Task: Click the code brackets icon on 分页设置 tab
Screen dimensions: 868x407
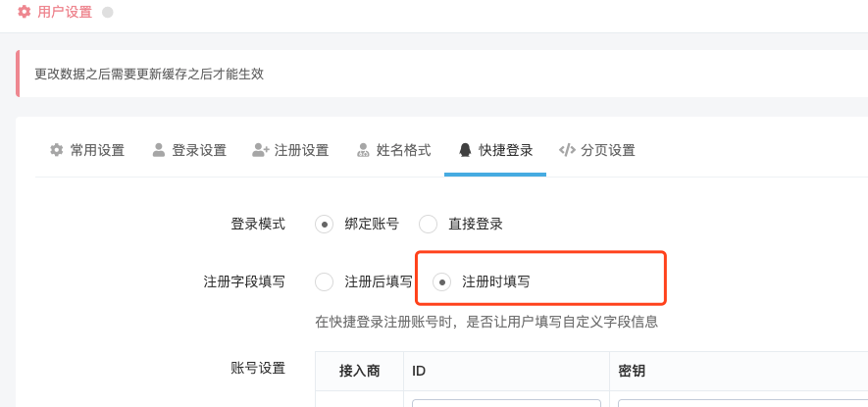Action: coord(568,150)
